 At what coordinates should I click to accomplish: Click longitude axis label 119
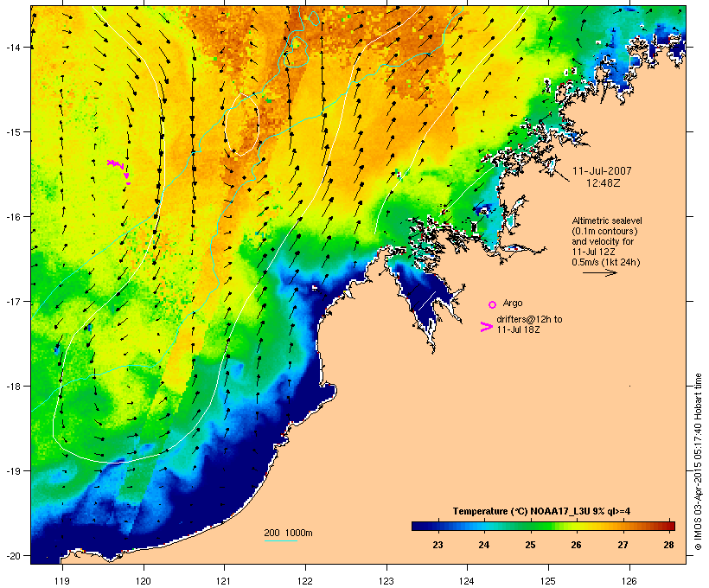[x=62, y=581]
